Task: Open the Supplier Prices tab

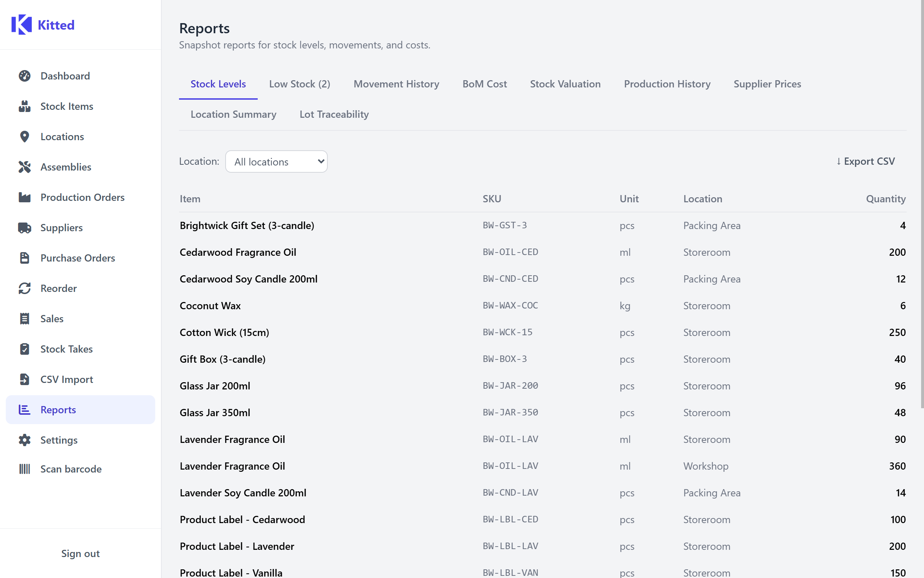Action: [x=767, y=84]
